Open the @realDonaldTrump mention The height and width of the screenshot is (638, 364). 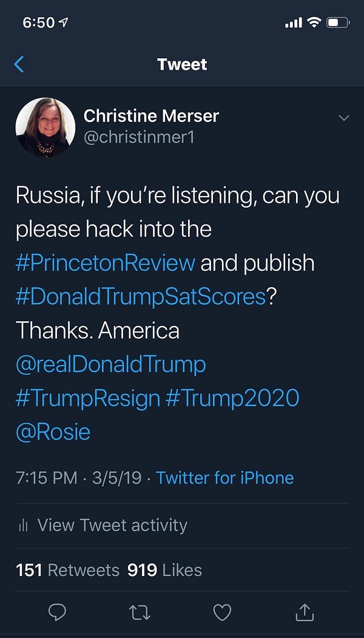click(x=111, y=364)
